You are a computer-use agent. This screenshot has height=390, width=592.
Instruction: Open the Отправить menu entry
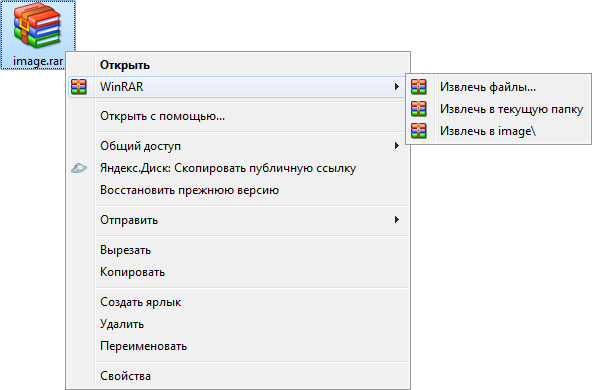pos(238,220)
